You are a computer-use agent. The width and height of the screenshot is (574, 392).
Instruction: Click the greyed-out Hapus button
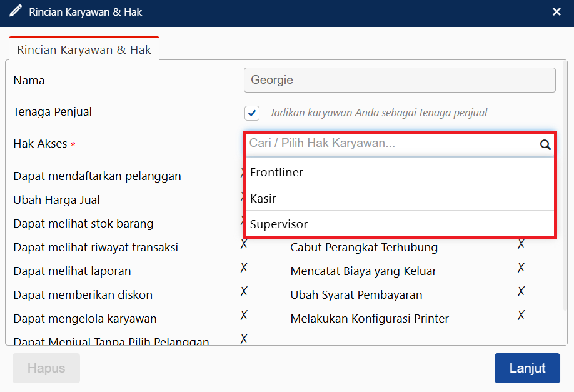[46, 368]
